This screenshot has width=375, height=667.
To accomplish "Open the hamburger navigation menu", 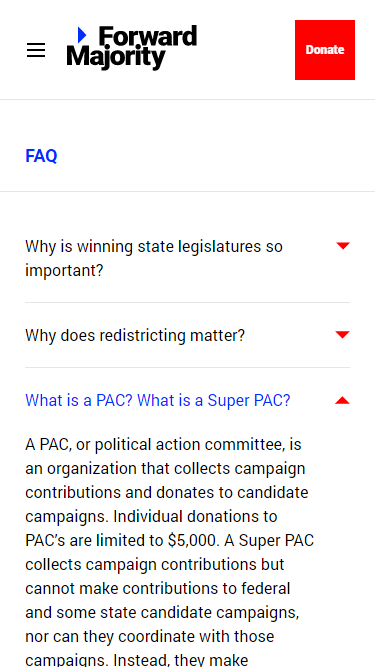I will click(x=36, y=50).
